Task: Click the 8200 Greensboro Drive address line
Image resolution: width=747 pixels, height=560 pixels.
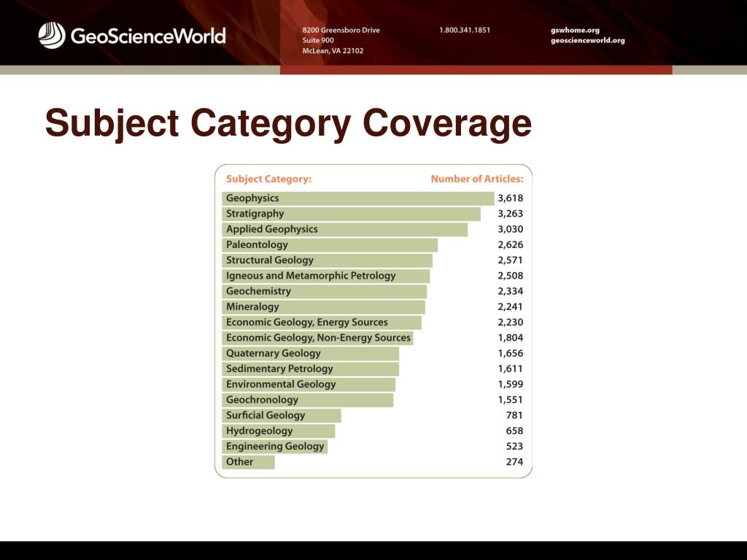Action: click(x=341, y=30)
